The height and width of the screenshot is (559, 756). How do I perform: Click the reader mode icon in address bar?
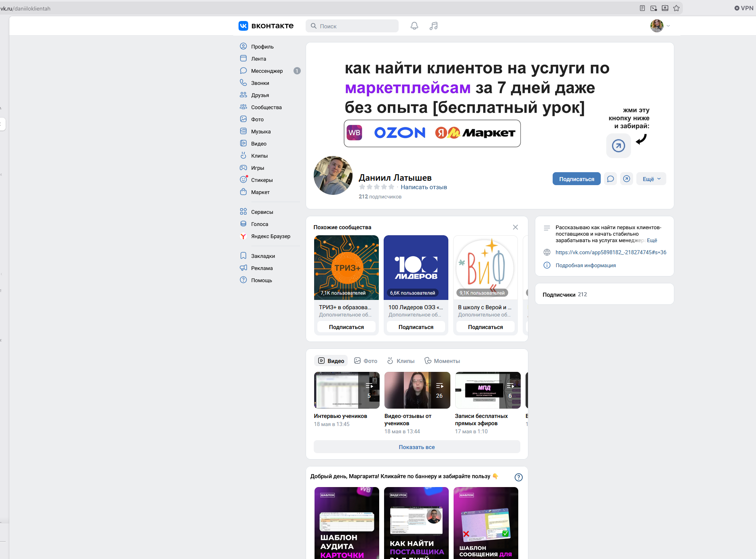pyautogui.click(x=642, y=8)
